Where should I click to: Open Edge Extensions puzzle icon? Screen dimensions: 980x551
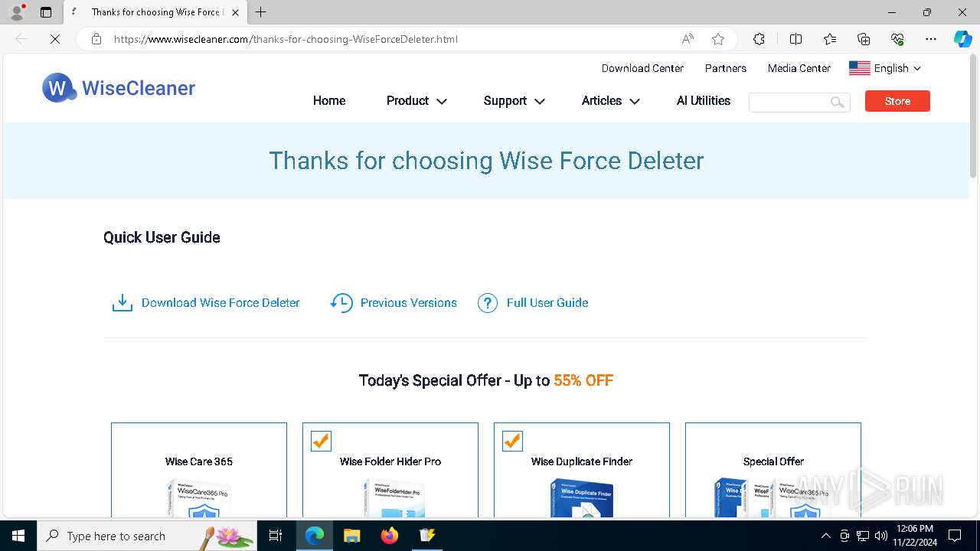[x=759, y=39]
